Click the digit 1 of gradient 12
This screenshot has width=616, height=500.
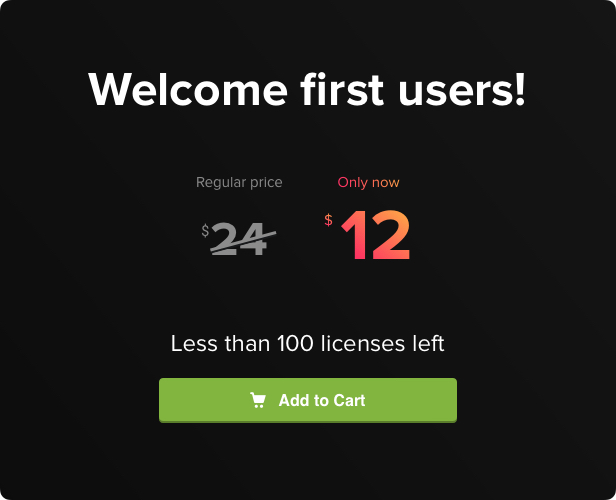(x=354, y=235)
